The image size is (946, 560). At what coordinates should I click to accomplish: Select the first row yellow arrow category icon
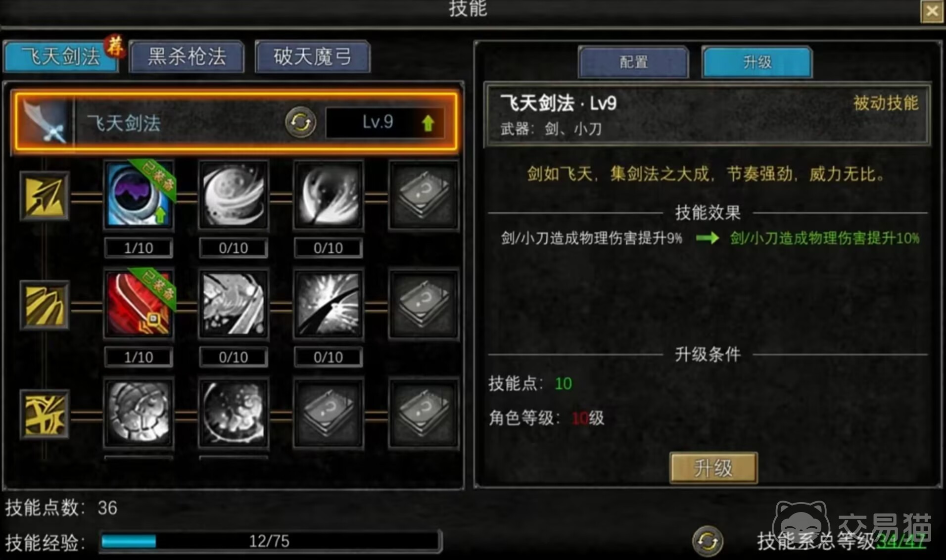tap(45, 196)
